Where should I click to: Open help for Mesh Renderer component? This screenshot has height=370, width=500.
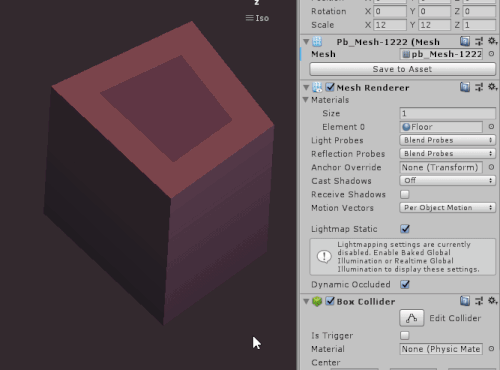[465, 88]
